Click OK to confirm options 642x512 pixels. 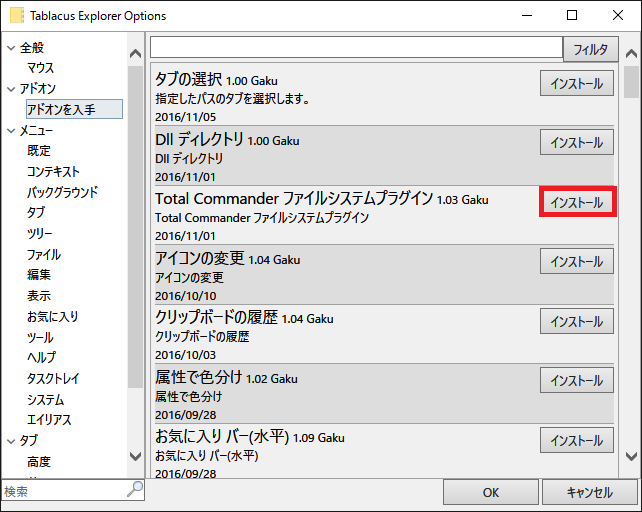[491, 492]
